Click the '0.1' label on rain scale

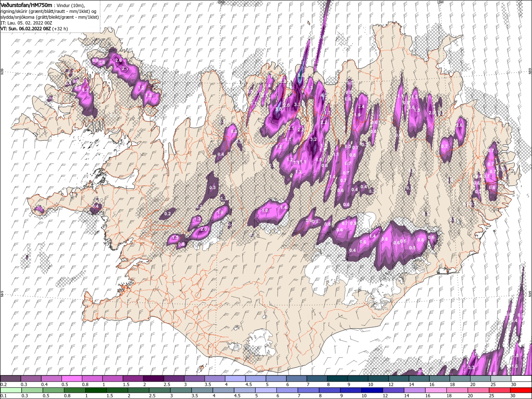[2, 396]
